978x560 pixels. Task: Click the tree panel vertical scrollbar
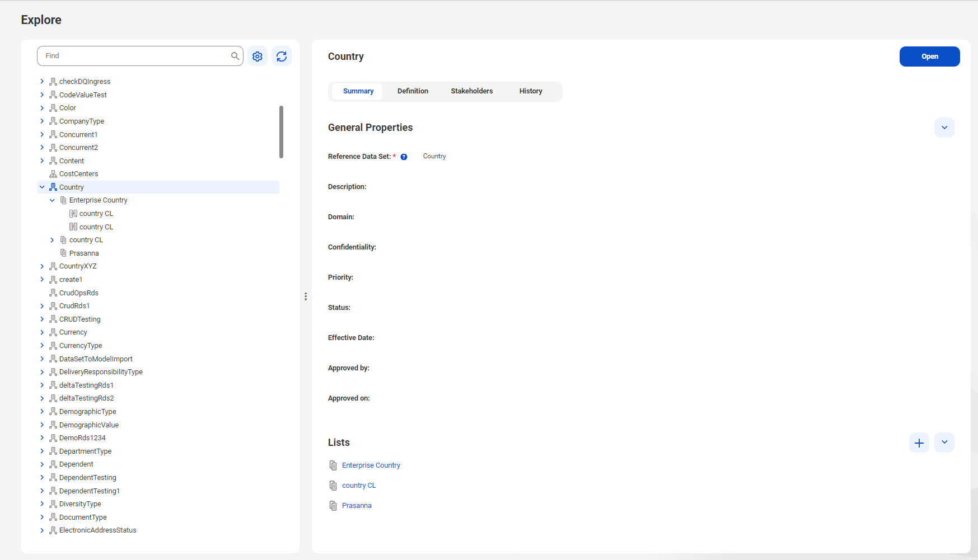tap(281, 132)
